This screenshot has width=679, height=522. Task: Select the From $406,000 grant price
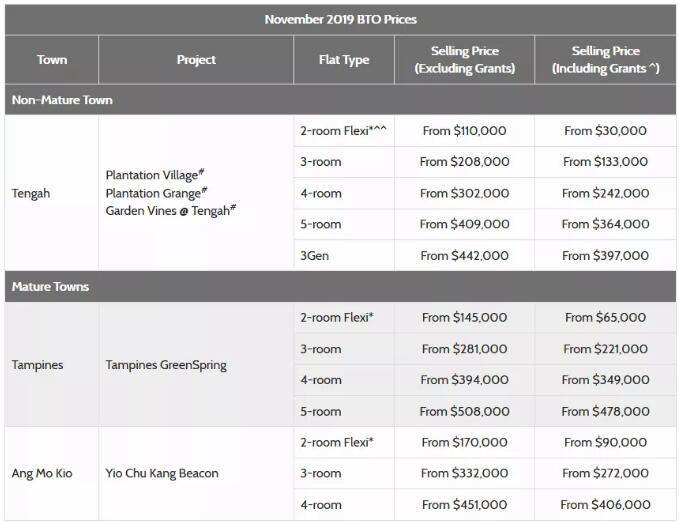605,505
